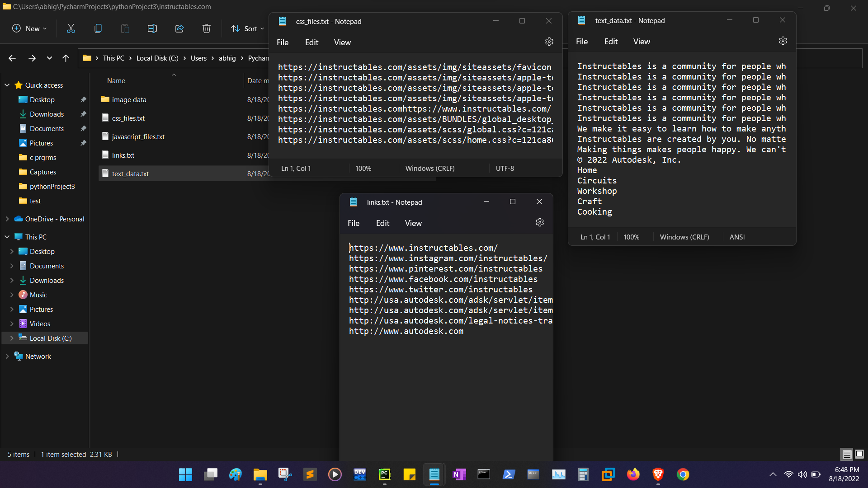Click the UTF-8 encoding in css_files Notepad status bar
This screenshot has width=868, height=488.
[x=505, y=168]
